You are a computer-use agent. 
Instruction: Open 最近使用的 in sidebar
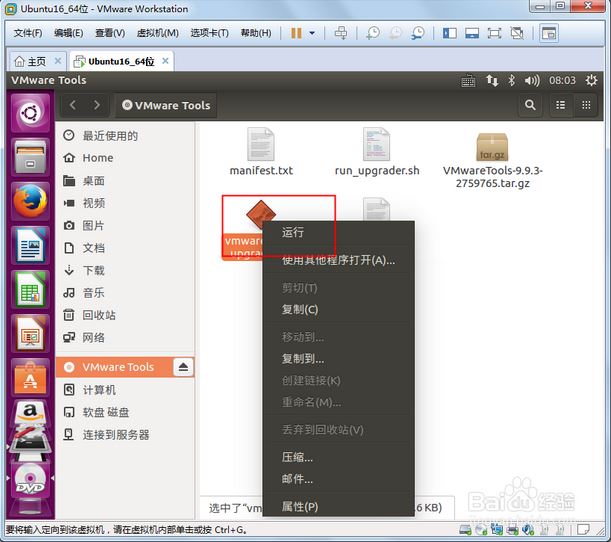(125, 136)
